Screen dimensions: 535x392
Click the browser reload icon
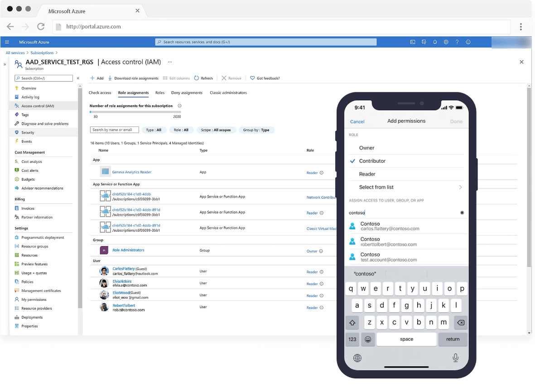point(41,27)
